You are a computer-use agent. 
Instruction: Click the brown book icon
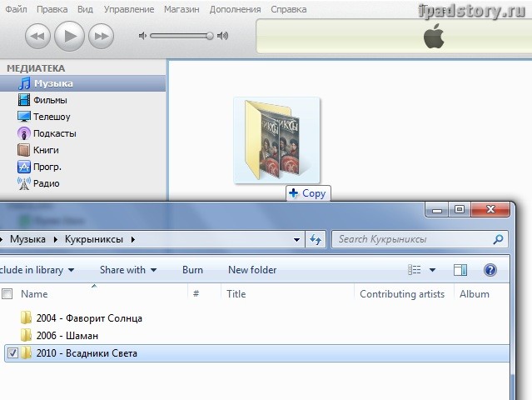click(24, 150)
